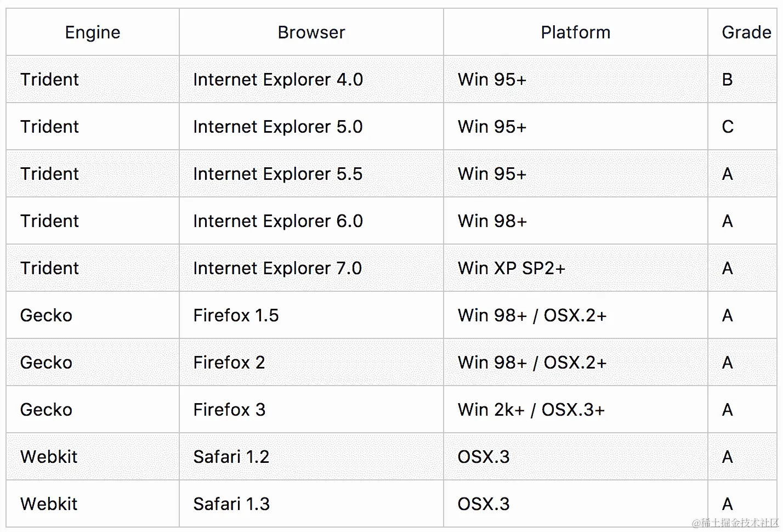This screenshot has height=532, width=783.
Task: Select the Firefox 3 cell
Action: click(229, 410)
